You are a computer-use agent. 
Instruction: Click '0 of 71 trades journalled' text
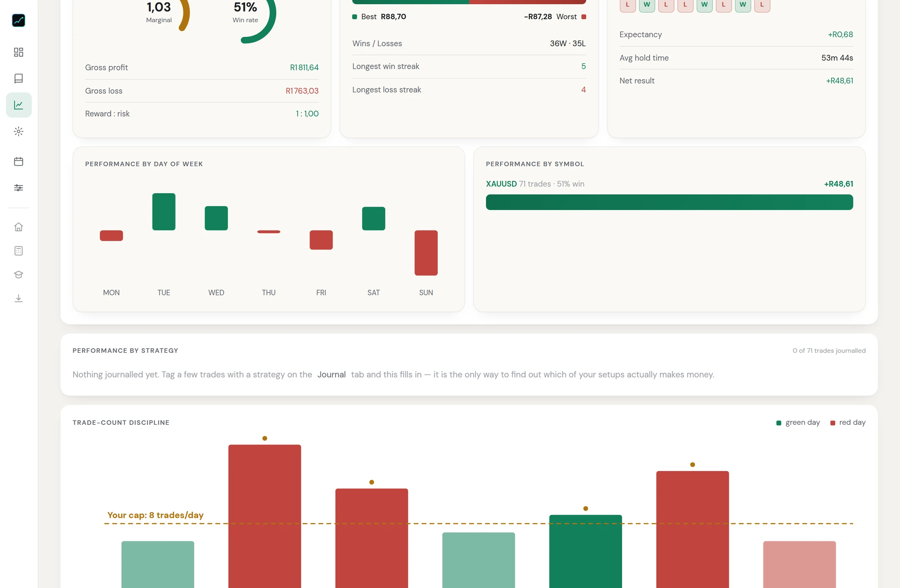829,351
